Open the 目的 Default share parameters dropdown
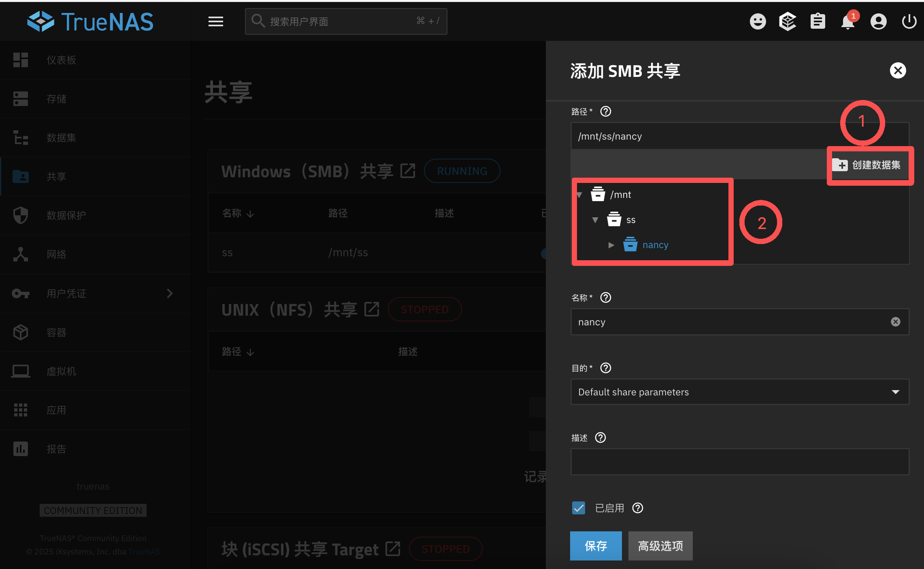This screenshot has height=569, width=924. pos(740,392)
